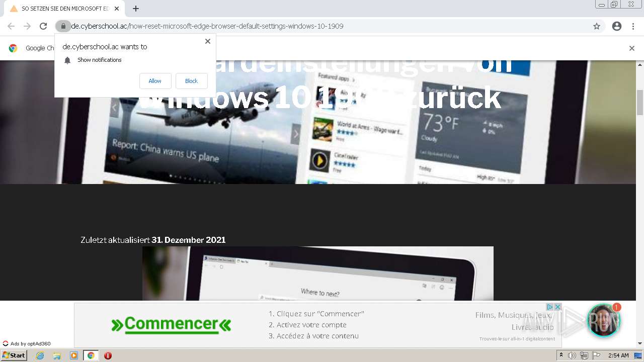Viewport: 644px width, 362px height.
Task: Show hidden tray icons arrow
Action: coord(561,355)
